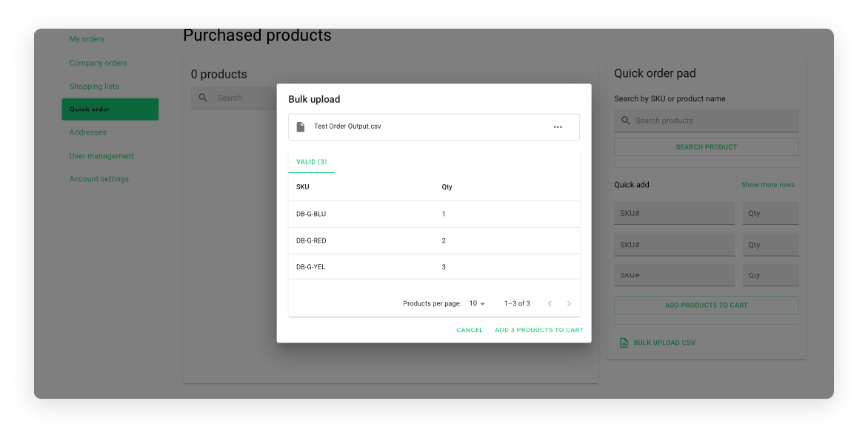
Task: Click the SEARCH PRODUCT button
Action: pyautogui.click(x=707, y=147)
